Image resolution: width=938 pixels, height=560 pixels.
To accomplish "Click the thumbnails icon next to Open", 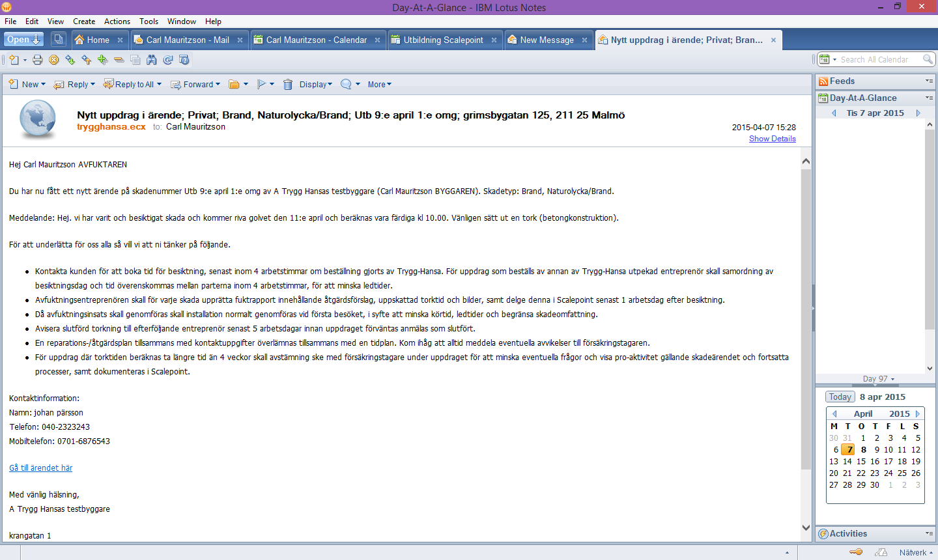I will [59, 40].
